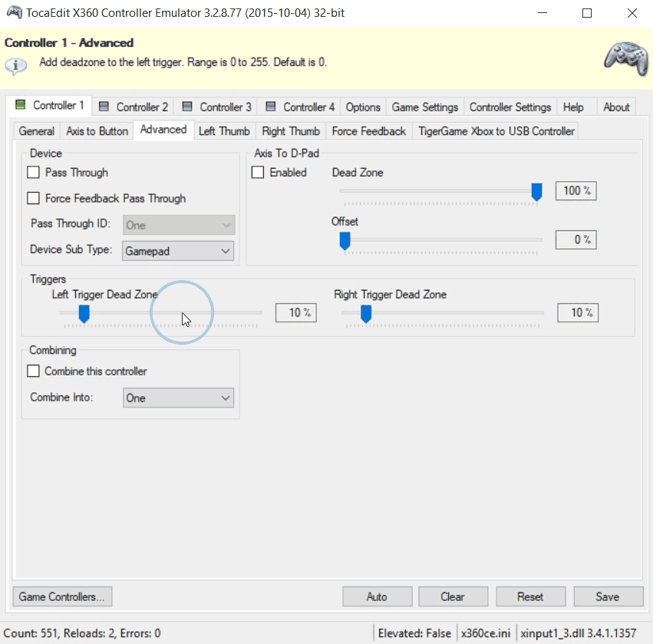Image resolution: width=653 pixels, height=644 pixels.
Task: Expand the Device Sub Type dropdown
Action: click(x=178, y=251)
